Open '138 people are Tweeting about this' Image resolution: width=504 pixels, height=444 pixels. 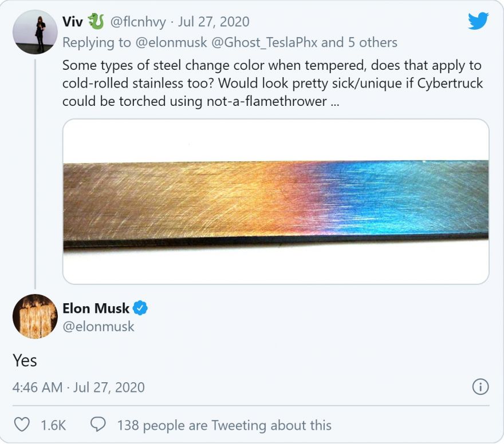pos(224,425)
